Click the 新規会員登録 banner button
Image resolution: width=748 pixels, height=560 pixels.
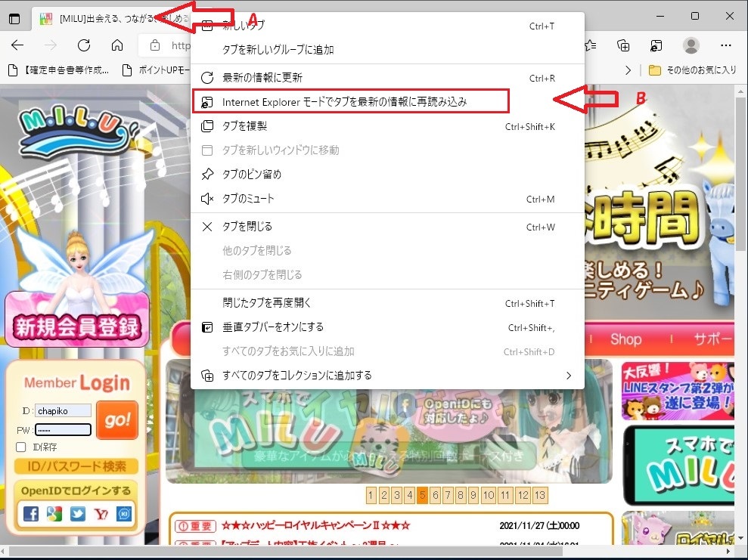pyautogui.click(x=77, y=320)
